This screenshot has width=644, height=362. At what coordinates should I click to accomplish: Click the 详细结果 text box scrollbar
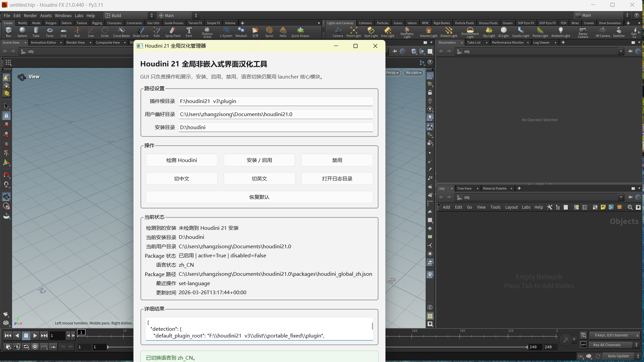pos(372,326)
